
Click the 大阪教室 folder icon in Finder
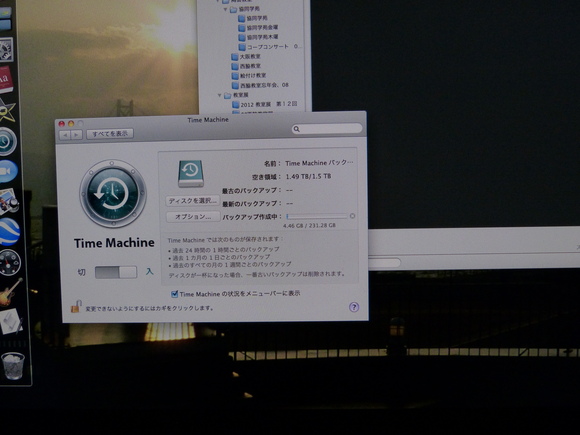click(x=235, y=57)
